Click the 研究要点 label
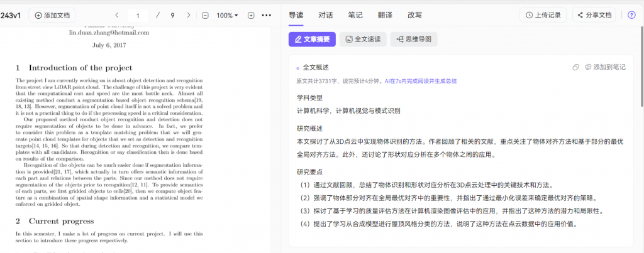The width and height of the screenshot is (644, 253). click(x=309, y=172)
